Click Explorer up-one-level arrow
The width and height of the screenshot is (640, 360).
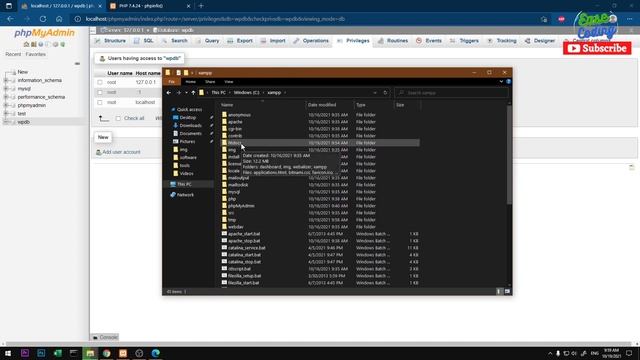pyautogui.click(x=193, y=93)
